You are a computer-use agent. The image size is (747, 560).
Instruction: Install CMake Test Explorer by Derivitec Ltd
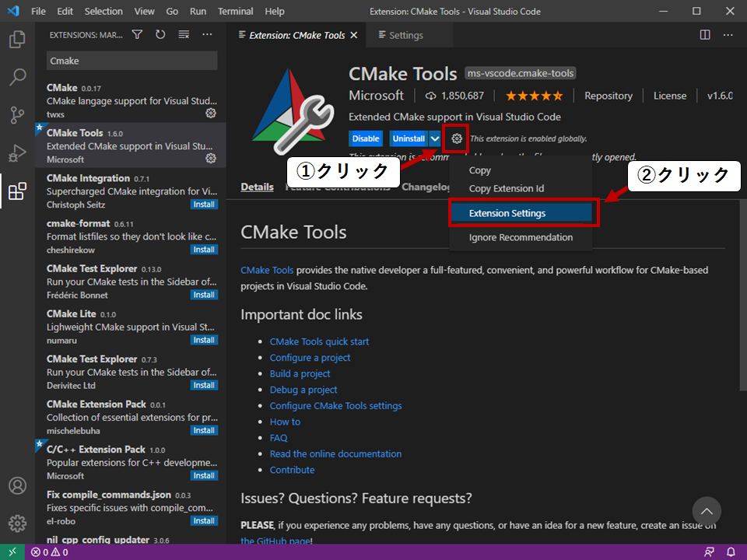tap(204, 385)
